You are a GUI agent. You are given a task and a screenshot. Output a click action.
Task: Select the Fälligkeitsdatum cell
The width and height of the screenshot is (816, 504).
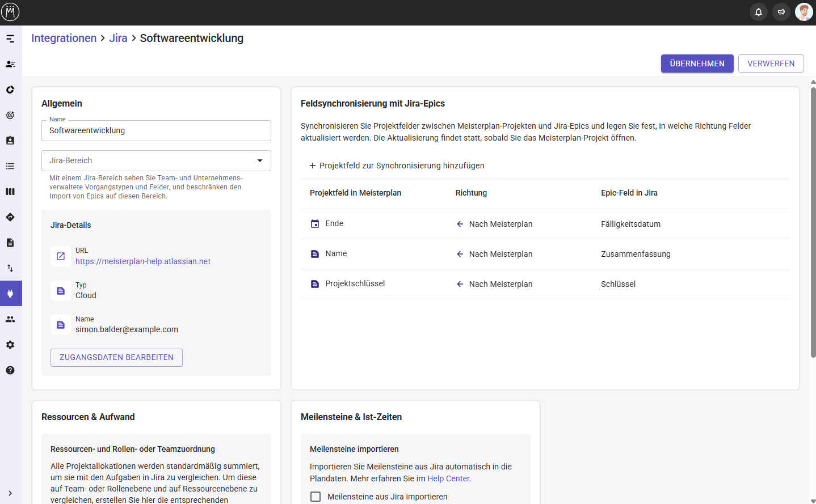630,224
